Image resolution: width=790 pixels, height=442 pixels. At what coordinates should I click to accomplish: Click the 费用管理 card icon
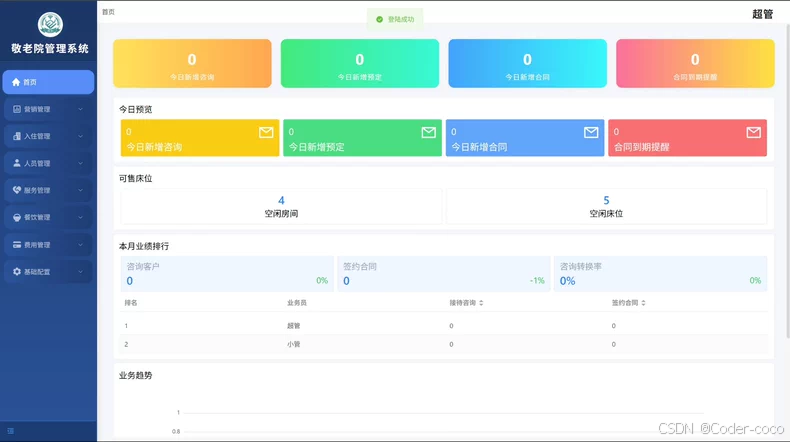17,244
